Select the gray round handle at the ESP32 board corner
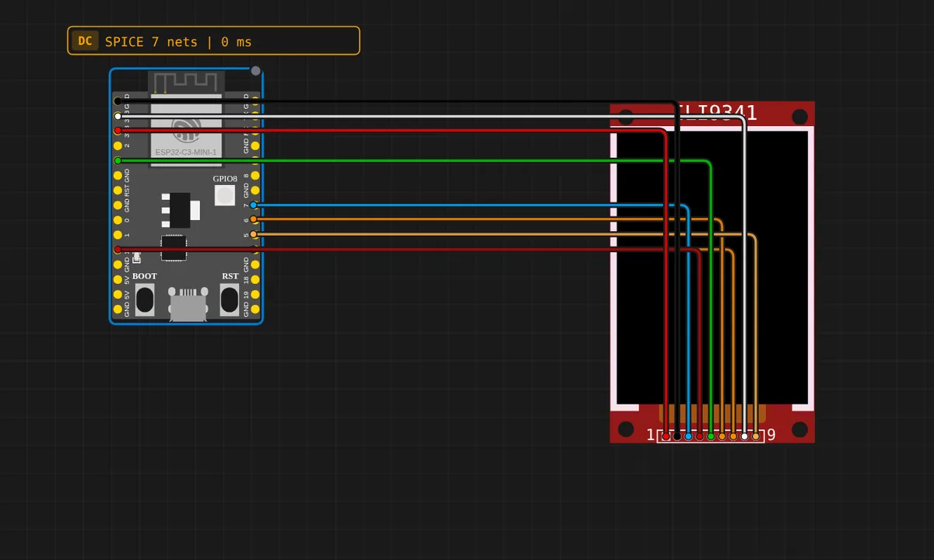The height and width of the screenshot is (560, 934). (x=255, y=71)
